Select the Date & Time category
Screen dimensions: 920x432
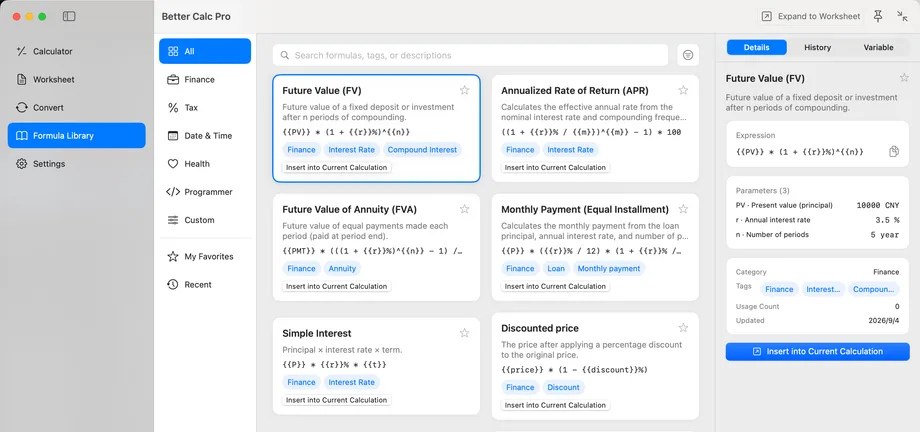(205, 136)
